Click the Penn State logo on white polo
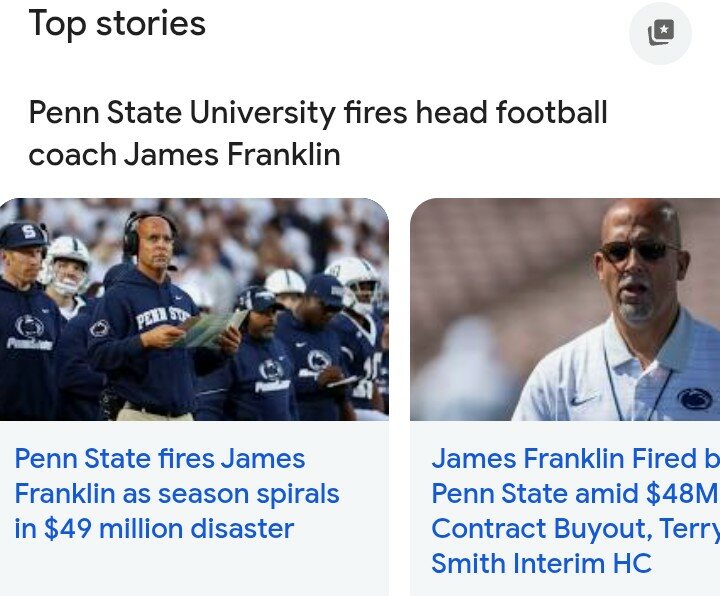The width and height of the screenshot is (720, 596). click(694, 399)
